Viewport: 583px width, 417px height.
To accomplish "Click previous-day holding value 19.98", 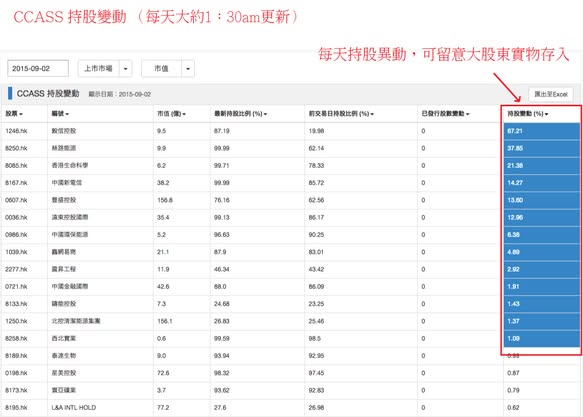I will pyautogui.click(x=316, y=131).
